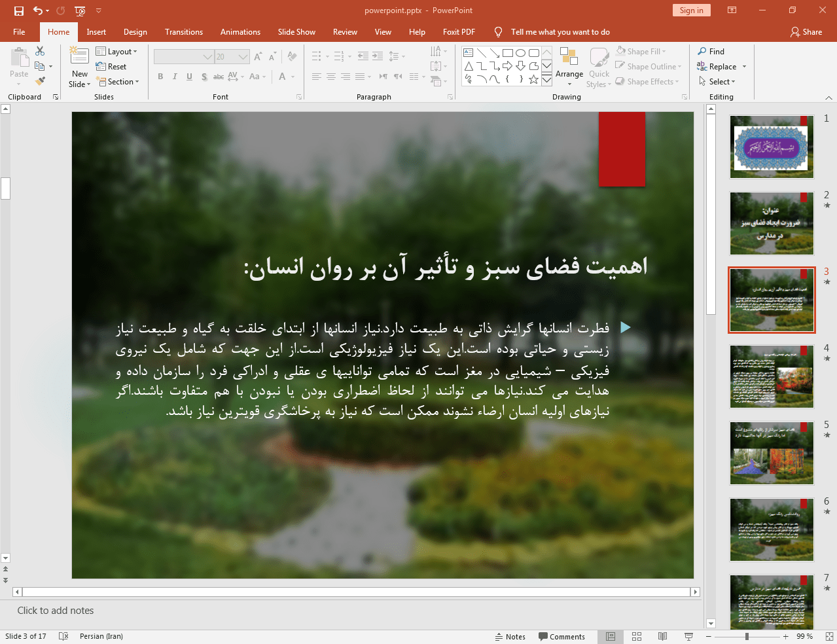Viewport: 837px width, 644px height.
Task: Switch to the Insert tab
Action: [x=96, y=31]
